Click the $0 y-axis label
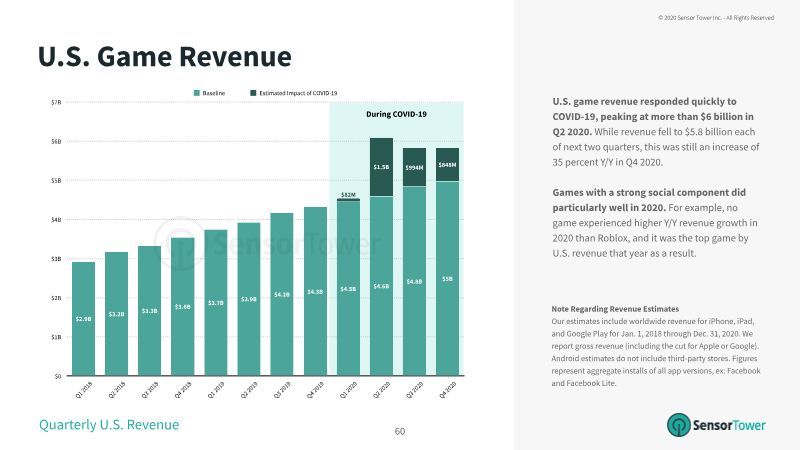 tap(58, 376)
